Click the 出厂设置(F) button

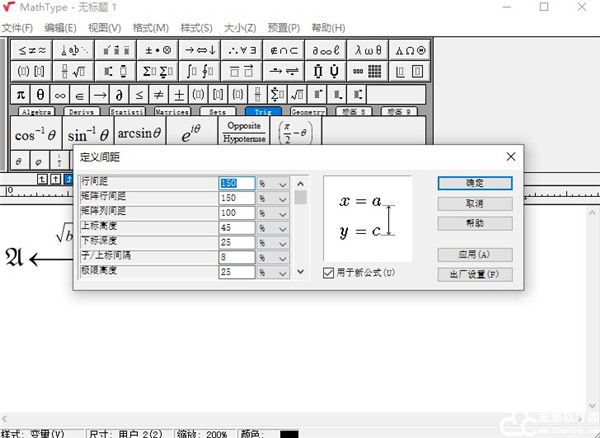475,274
